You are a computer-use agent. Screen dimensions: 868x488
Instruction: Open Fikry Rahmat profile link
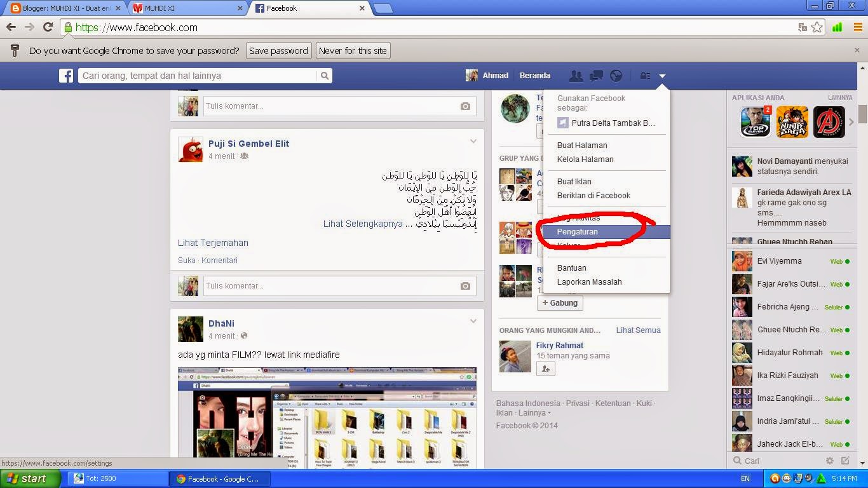pyautogui.click(x=560, y=346)
